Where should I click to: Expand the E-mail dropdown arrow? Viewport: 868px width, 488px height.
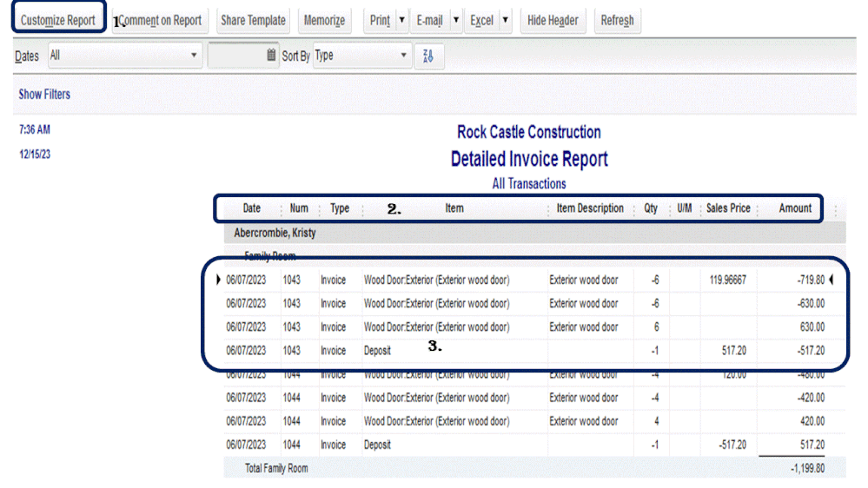click(456, 21)
